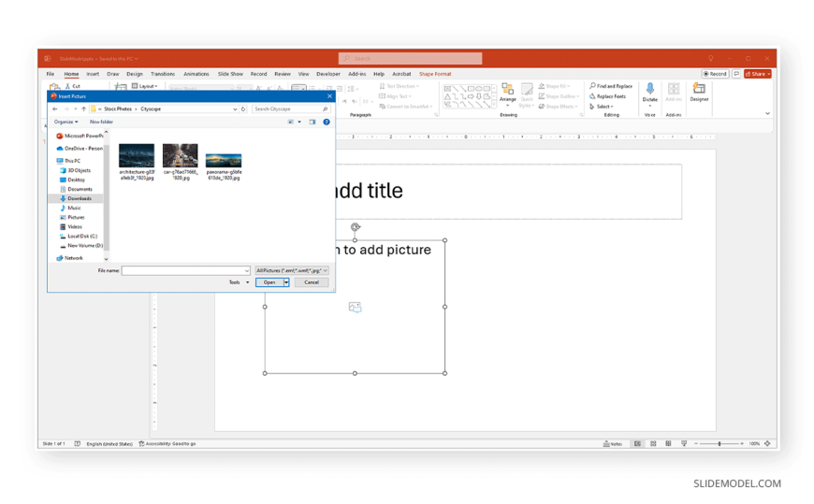This screenshot has width=814, height=504.
Task: Click the Tell Me lightbulb icon
Action: pos(711,59)
